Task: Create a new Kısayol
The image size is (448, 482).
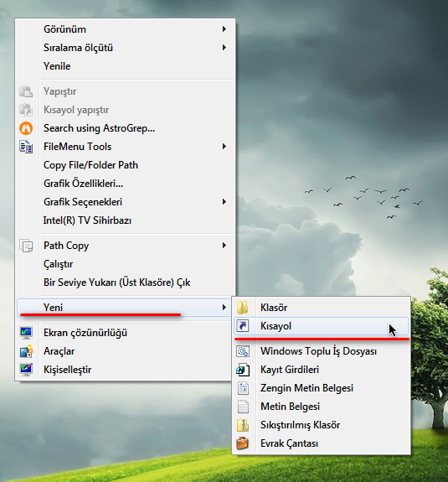Action: click(x=322, y=326)
